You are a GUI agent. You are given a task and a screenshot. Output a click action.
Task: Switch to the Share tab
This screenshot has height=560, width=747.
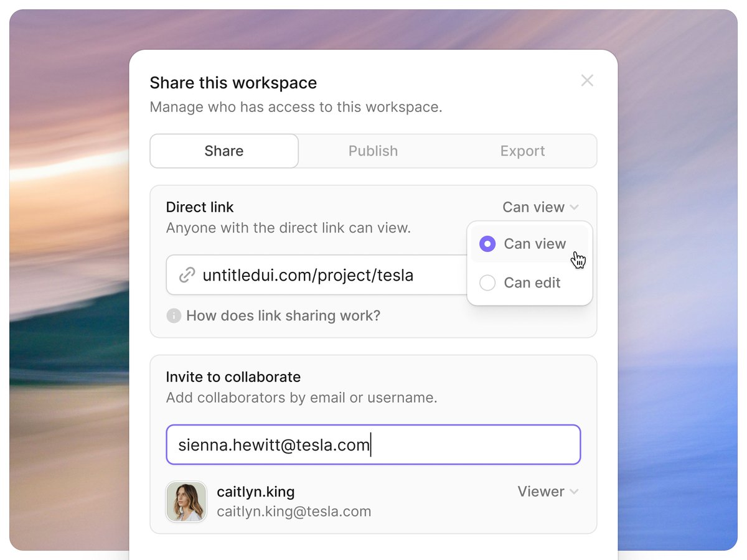click(x=224, y=151)
